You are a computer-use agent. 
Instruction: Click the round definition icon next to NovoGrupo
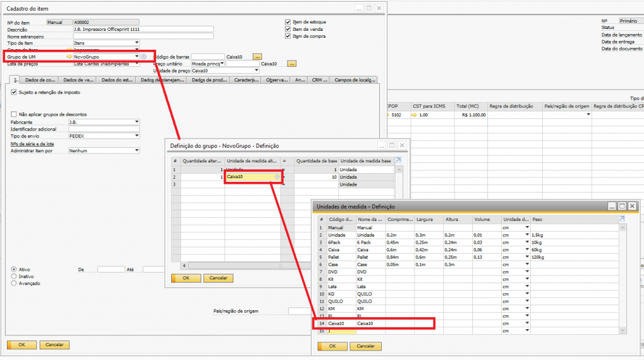click(x=143, y=57)
